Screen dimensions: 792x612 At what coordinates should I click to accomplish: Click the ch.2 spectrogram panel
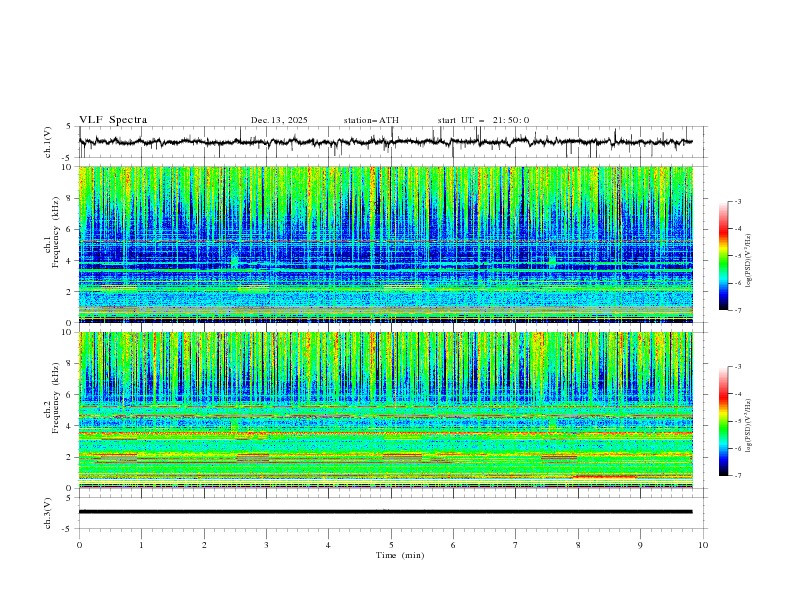[386, 410]
